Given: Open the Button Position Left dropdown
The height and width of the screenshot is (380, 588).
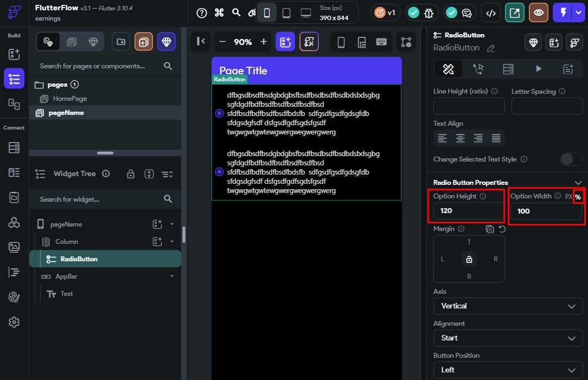Looking at the screenshot, I should point(508,370).
